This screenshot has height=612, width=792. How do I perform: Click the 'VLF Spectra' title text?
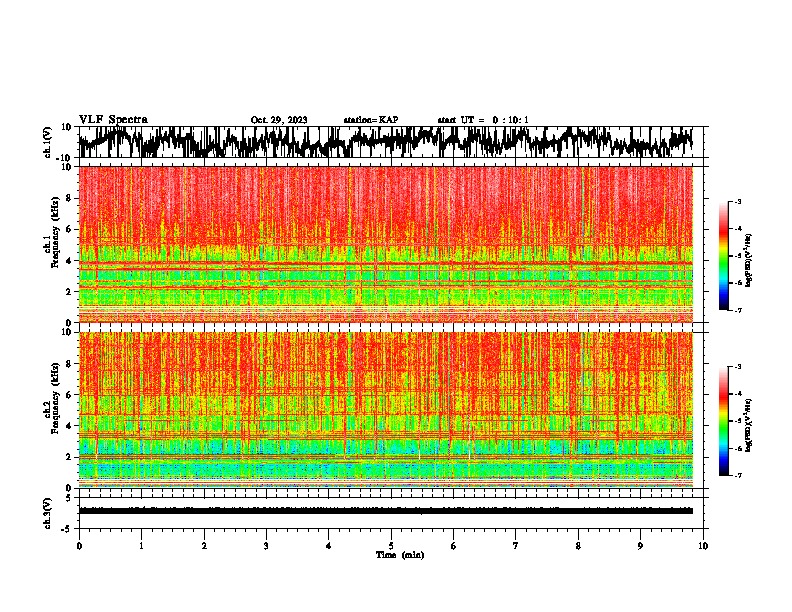[x=113, y=120]
